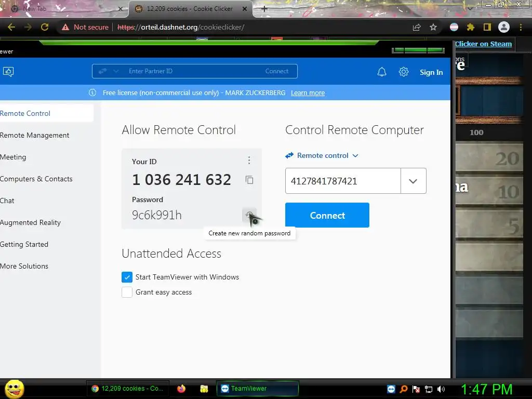Uncheck Start TeamViewer with Windows
Image resolution: width=532 pixels, height=399 pixels.
[x=127, y=277]
